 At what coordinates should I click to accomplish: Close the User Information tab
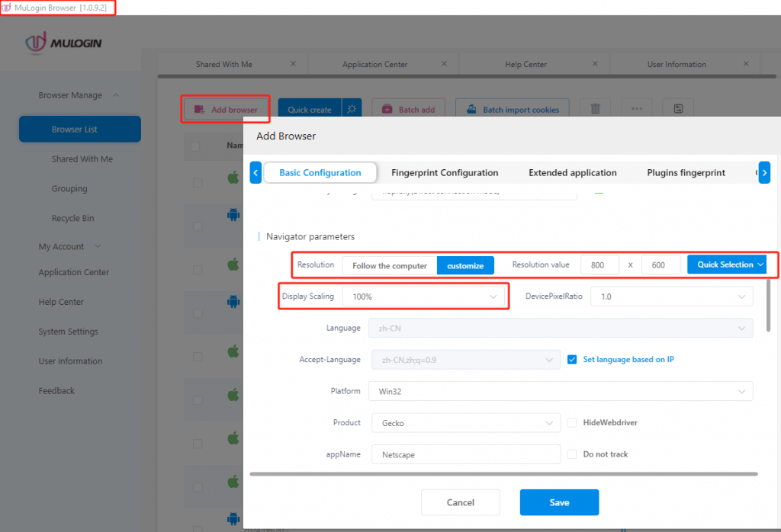tap(746, 64)
